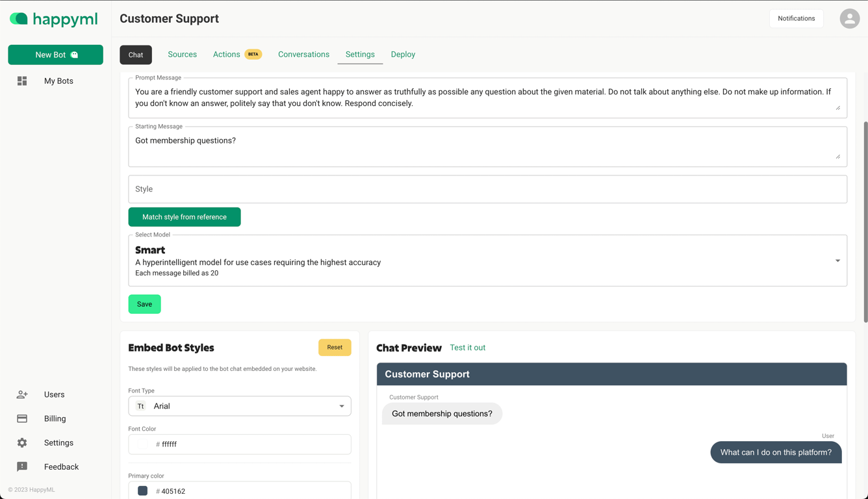
Task: Switch to the Chat tab
Action: tap(136, 55)
